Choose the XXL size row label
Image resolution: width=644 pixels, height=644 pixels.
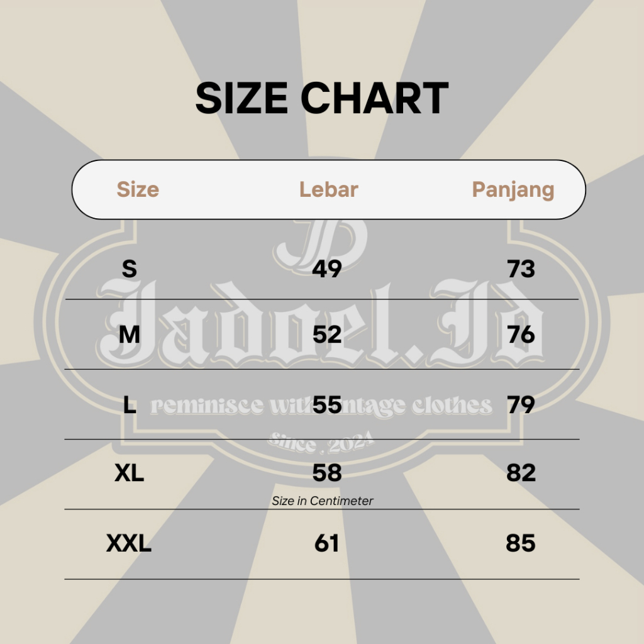[129, 543]
